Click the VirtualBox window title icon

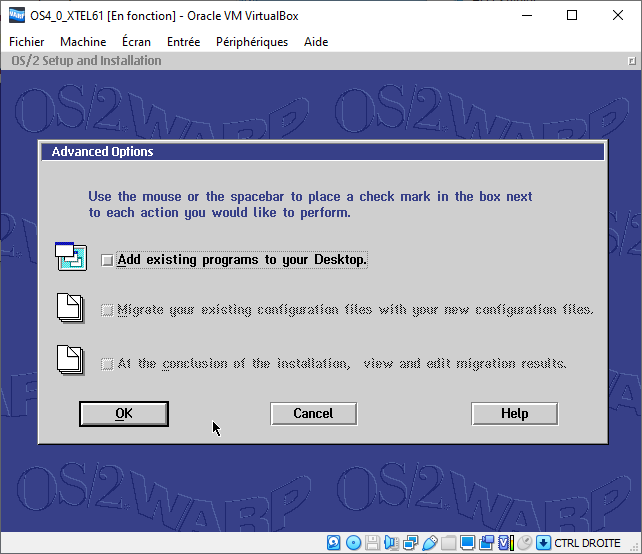click(17, 16)
